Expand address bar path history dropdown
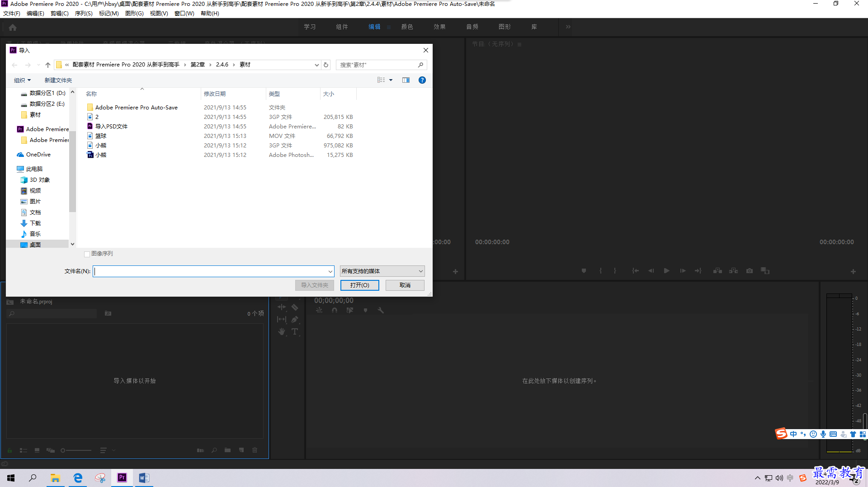Viewport: 868px width, 487px height. pyautogui.click(x=316, y=65)
